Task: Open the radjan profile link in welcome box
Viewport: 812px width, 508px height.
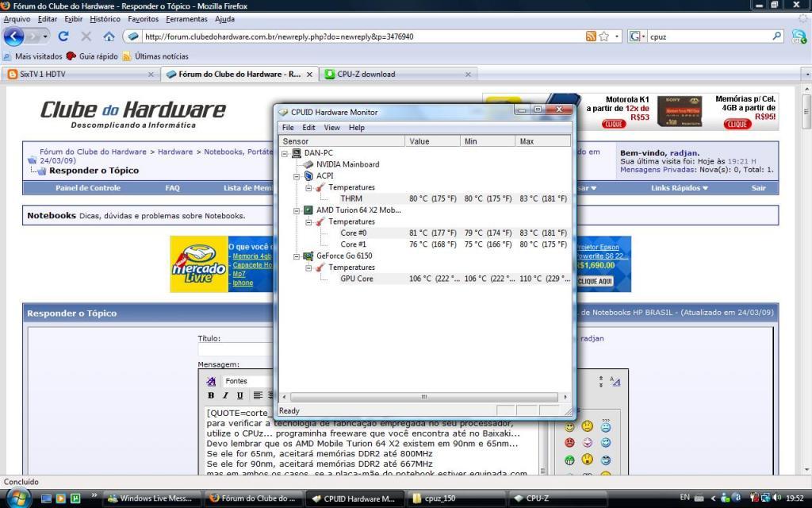Action: (684, 153)
